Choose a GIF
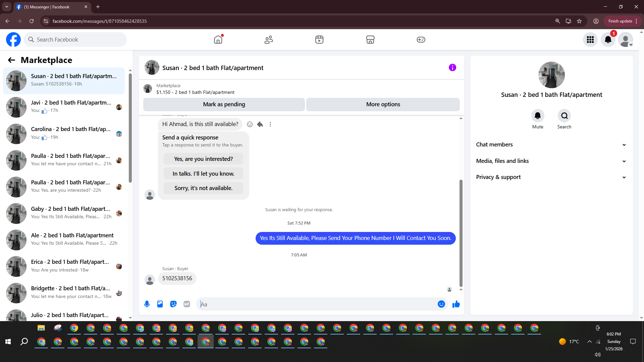 pos(187,304)
